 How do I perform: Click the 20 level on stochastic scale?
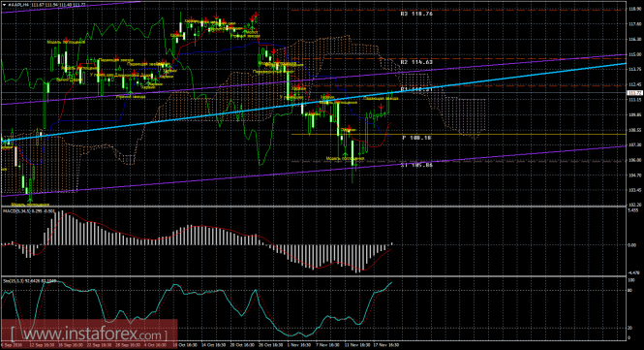[x=630, y=328]
